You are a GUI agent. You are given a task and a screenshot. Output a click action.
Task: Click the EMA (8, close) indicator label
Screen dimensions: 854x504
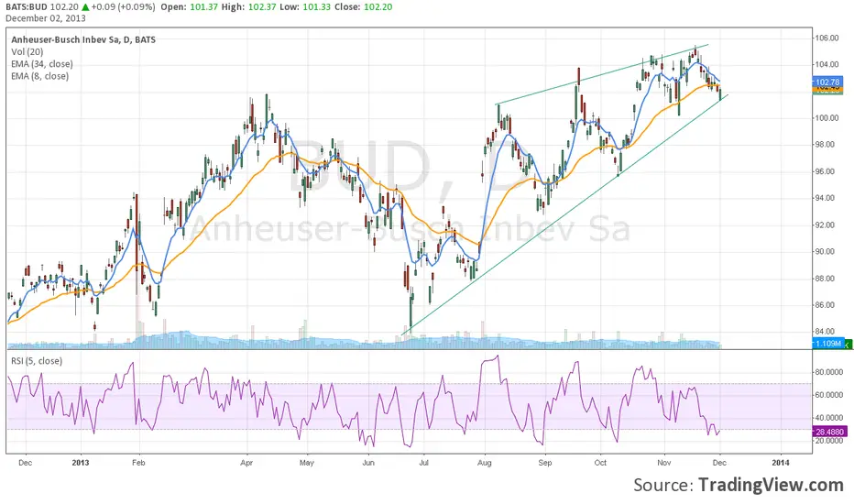coord(39,76)
